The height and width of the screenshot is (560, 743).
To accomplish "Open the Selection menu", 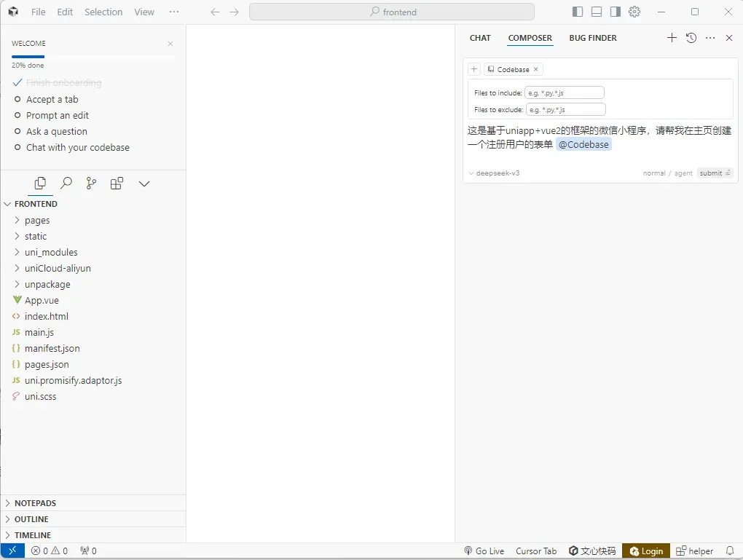I will pyautogui.click(x=103, y=12).
